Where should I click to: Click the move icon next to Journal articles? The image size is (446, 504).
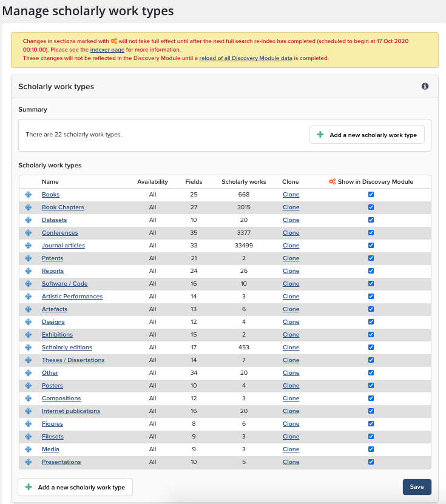tap(28, 246)
